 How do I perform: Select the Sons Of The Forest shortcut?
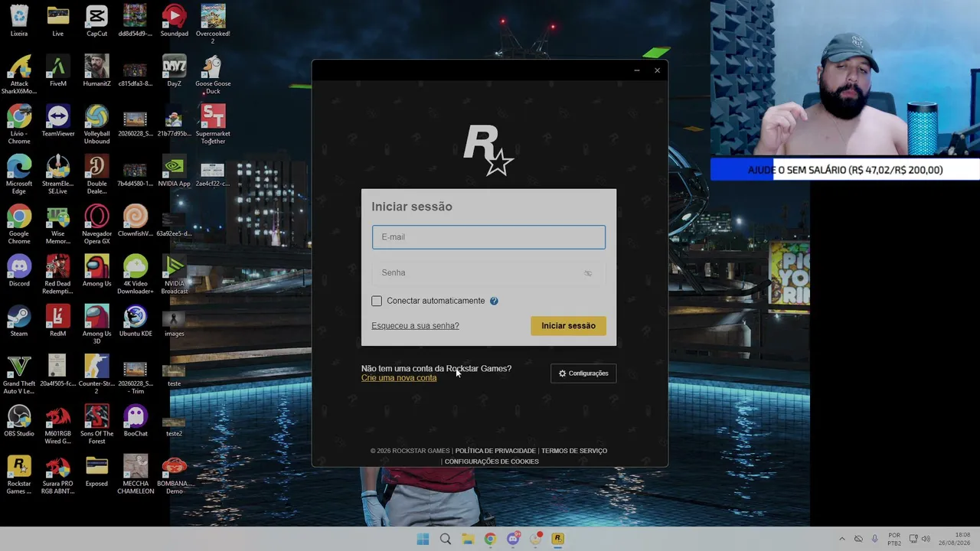tap(96, 423)
